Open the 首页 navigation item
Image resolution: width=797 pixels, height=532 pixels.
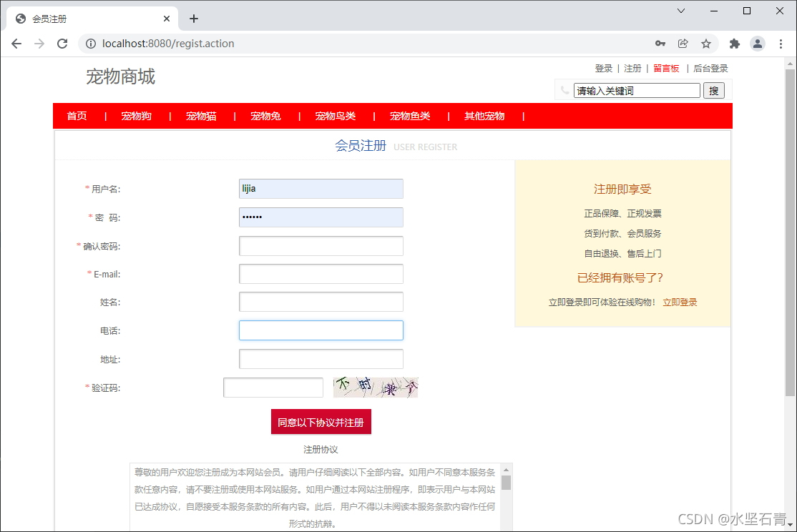[77, 116]
